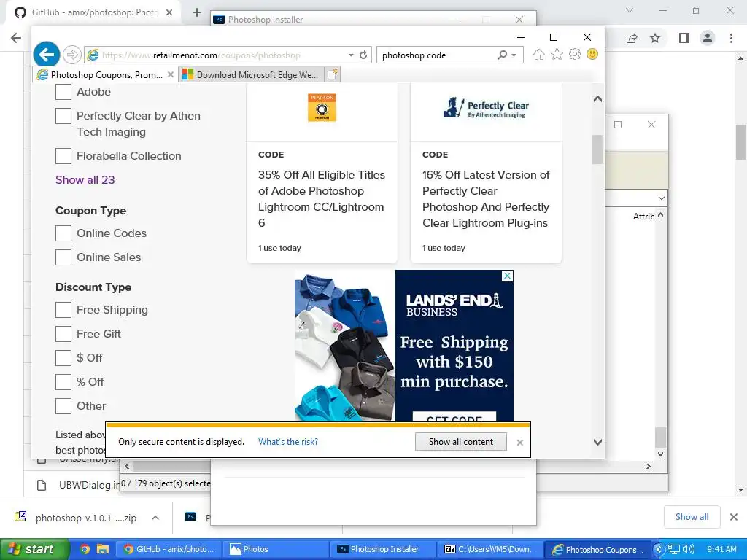
Task: Check the Adobe filter checkbox
Action: [x=63, y=91]
